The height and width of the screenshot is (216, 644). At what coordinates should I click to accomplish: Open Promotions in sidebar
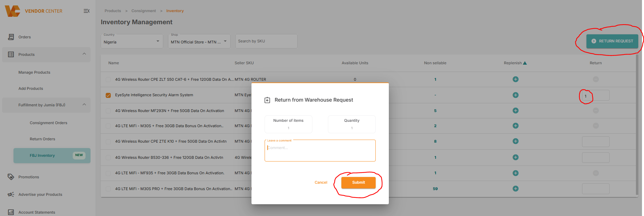(29, 177)
